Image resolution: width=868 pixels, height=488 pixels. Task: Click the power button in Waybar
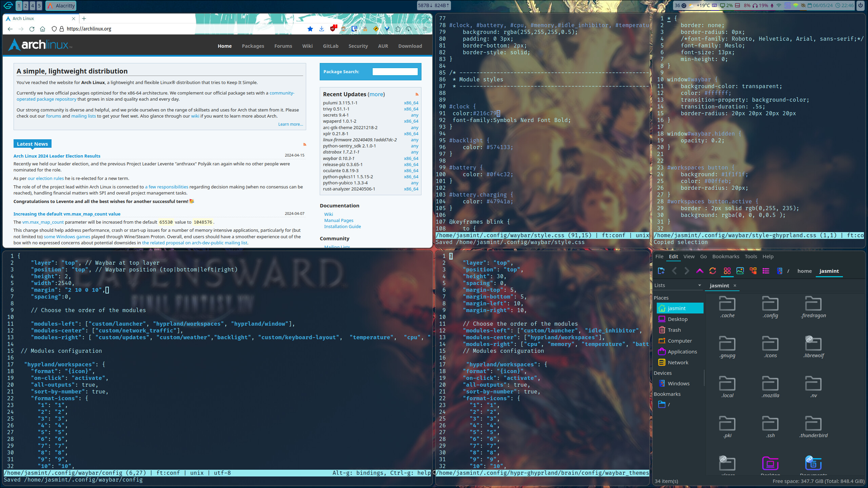pyautogui.click(x=860, y=5)
